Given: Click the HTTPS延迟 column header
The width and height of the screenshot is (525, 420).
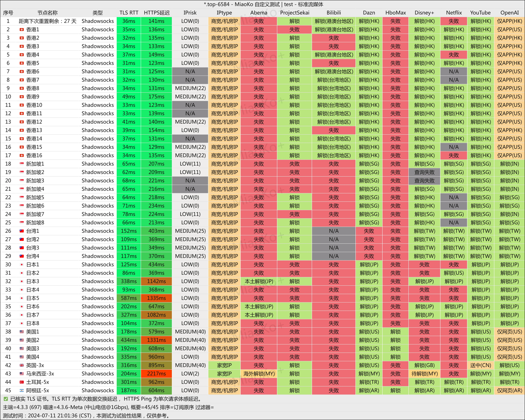Looking at the screenshot, I should point(157,13).
